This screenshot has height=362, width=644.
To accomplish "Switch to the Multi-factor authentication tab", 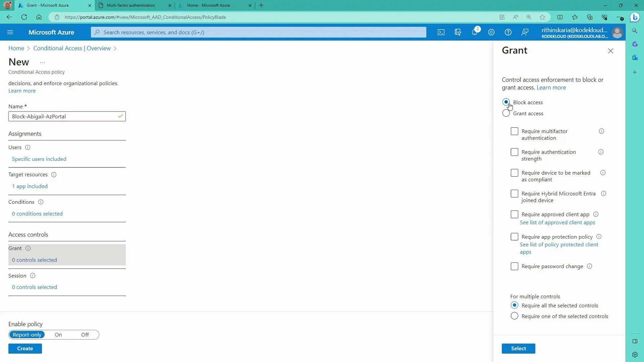I will [133, 5].
